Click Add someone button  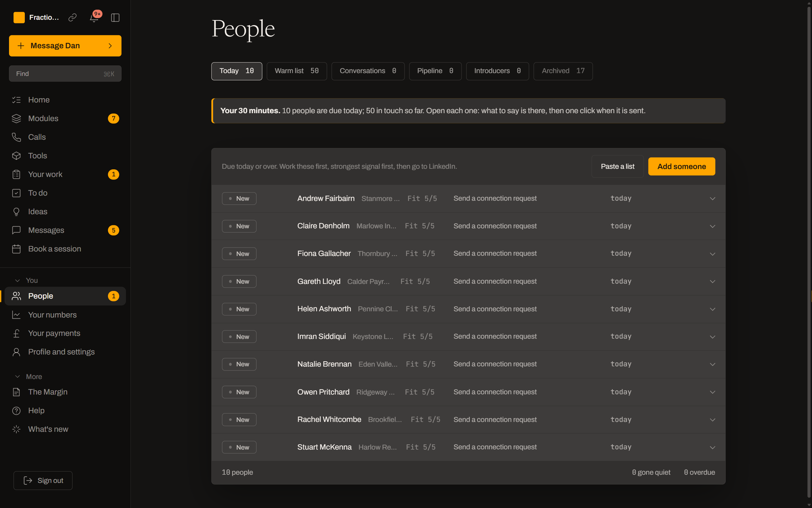pyautogui.click(x=681, y=166)
